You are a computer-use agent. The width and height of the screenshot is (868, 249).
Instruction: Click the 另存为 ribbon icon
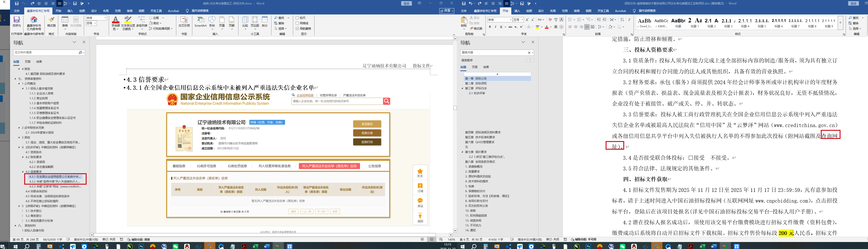(x=17, y=22)
